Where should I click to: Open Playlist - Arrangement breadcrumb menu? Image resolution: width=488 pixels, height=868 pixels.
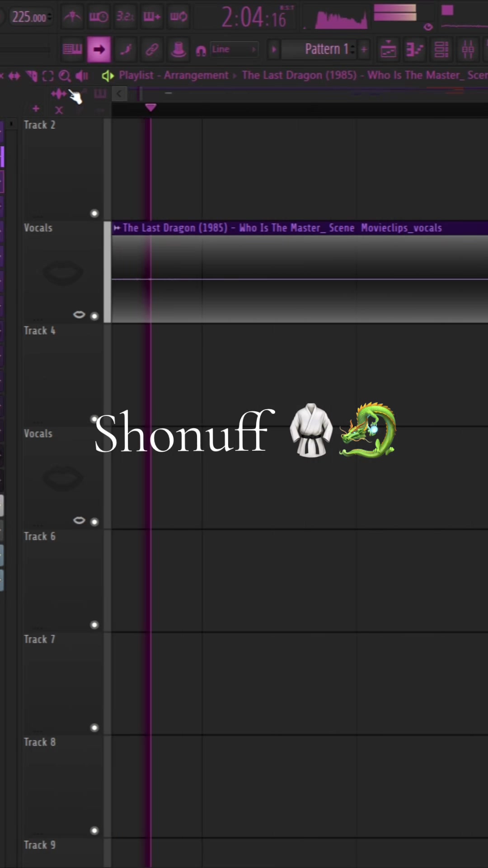point(174,75)
